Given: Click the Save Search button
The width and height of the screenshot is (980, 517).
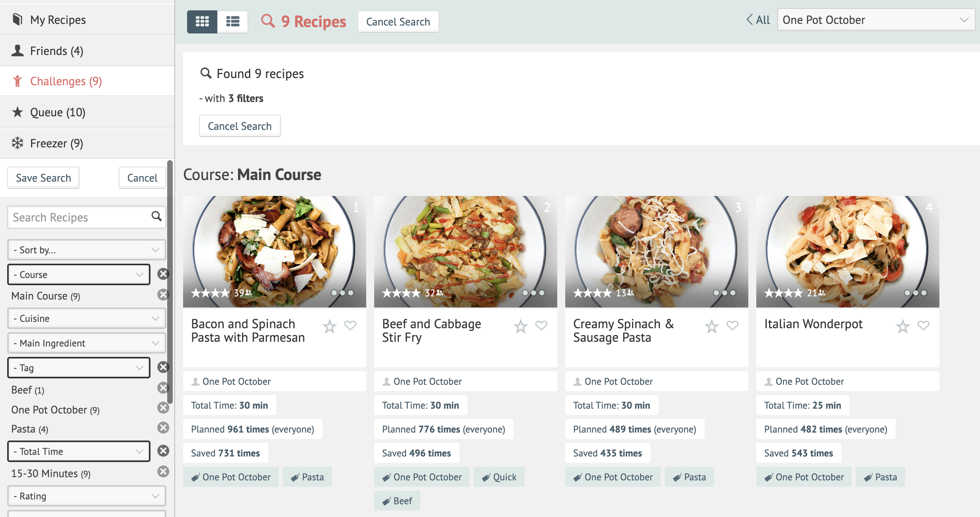Looking at the screenshot, I should tap(43, 178).
